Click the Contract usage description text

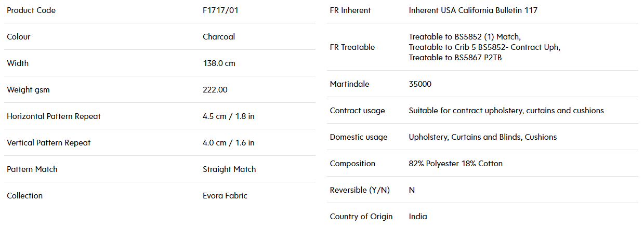[506, 111]
